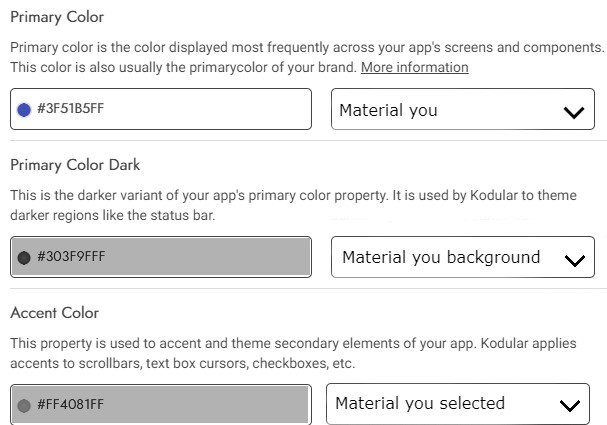The image size is (607, 425).
Task: Click the Primary Color description text
Action: click(x=307, y=57)
